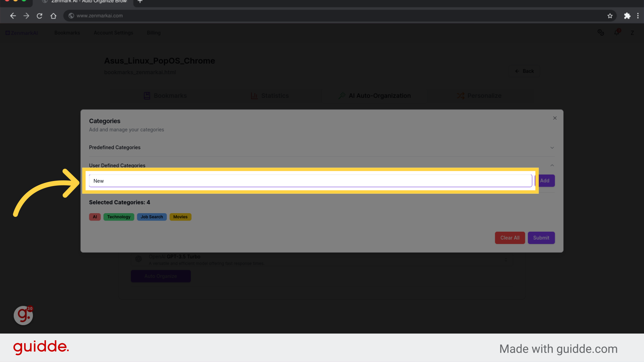Click the Personalize icon in navigation
Image resolution: width=644 pixels, height=362 pixels.
(x=460, y=96)
